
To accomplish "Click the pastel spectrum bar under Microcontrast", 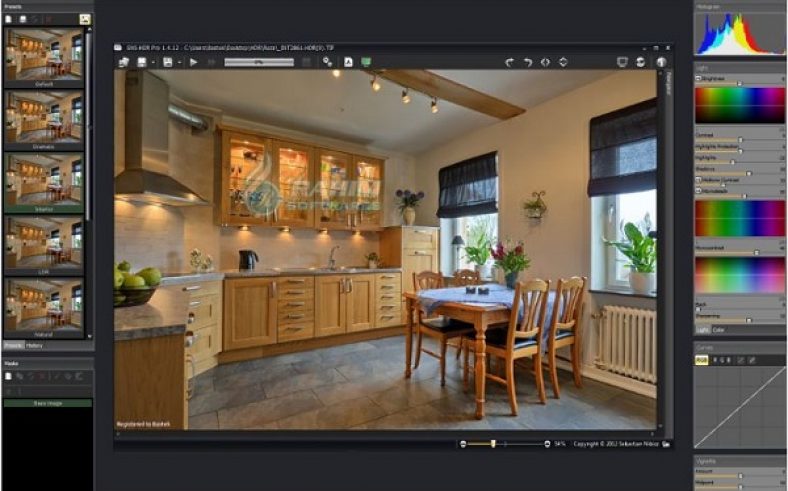I will coord(740,275).
